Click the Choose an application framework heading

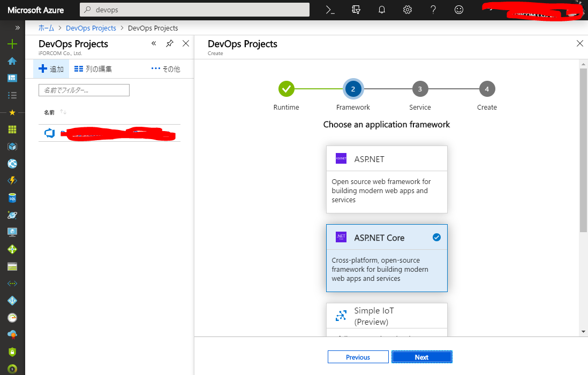click(386, 124)
